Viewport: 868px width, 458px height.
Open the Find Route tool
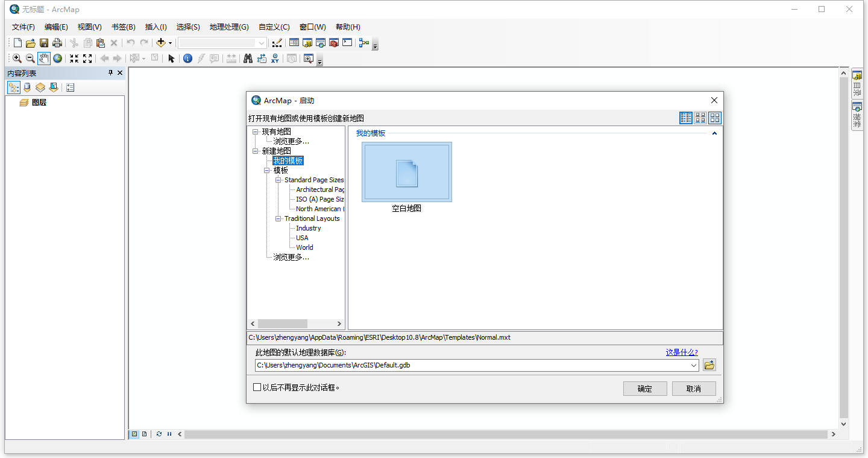pos(262,59)
